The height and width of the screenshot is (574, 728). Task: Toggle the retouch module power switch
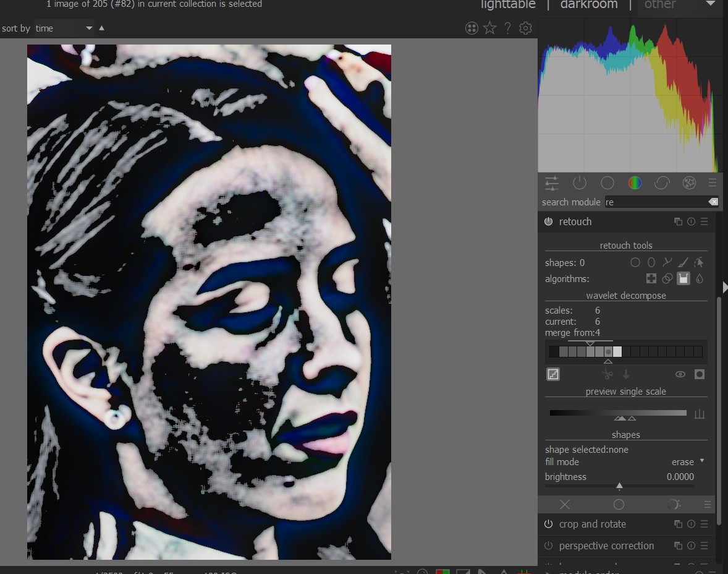(x=548, y=221)
